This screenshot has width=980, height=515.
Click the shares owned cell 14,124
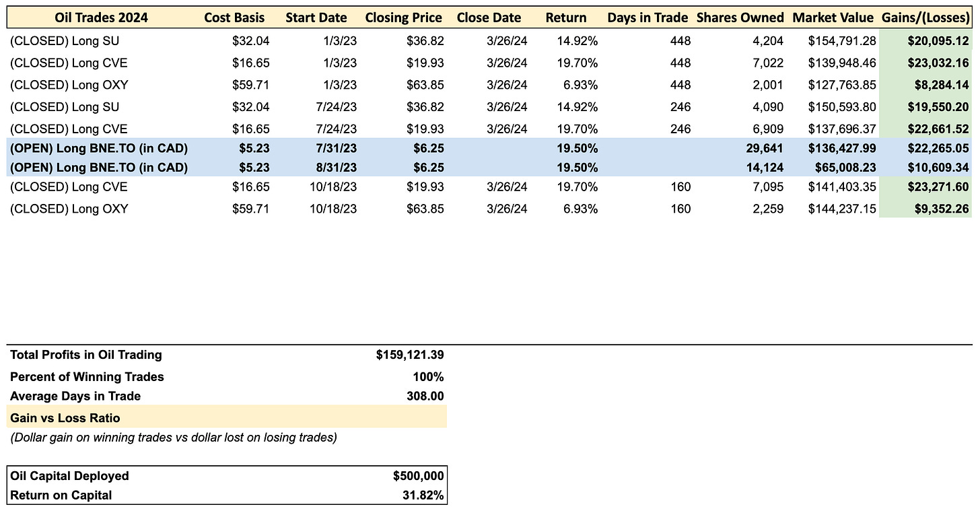(x=765, y=168)
